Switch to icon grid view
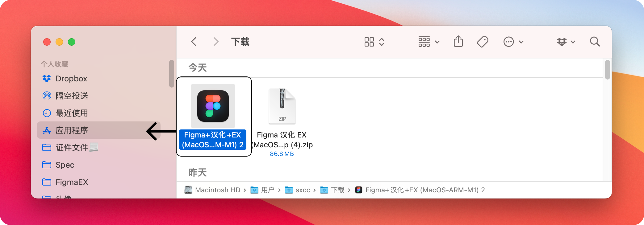Image resolution: width=644 pixels, height=225 pixels. click(369, 42)
